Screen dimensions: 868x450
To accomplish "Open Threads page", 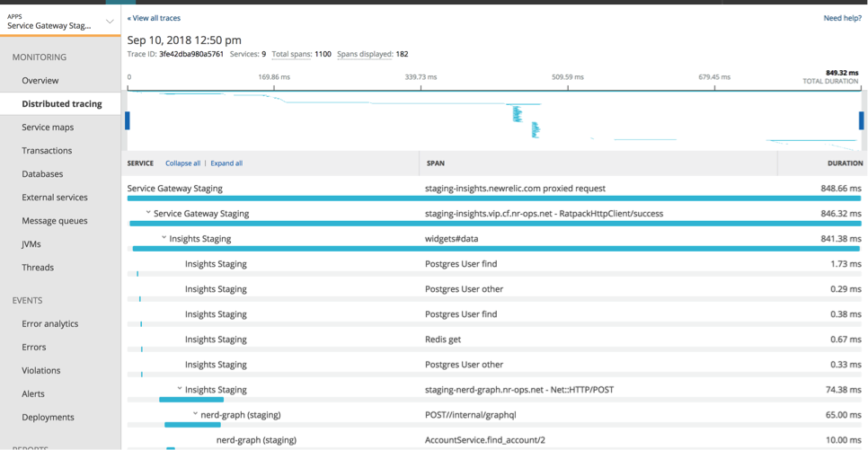I will pos(38,268).
